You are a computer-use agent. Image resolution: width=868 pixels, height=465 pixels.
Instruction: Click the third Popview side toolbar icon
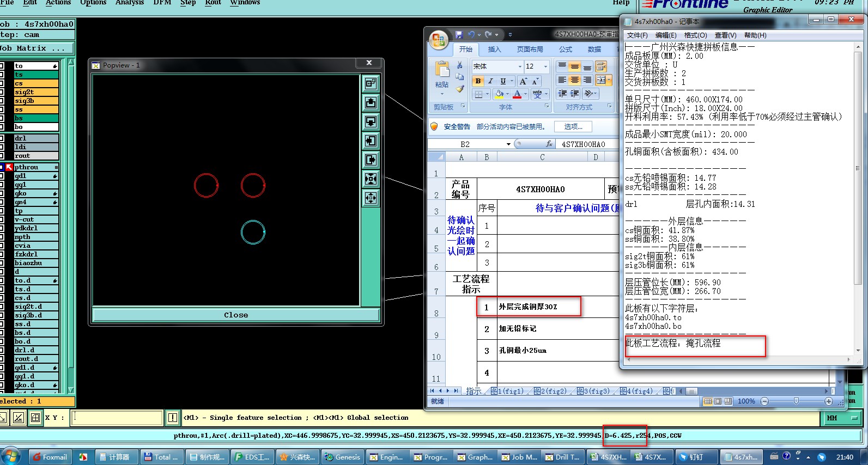tap(371, 121)
